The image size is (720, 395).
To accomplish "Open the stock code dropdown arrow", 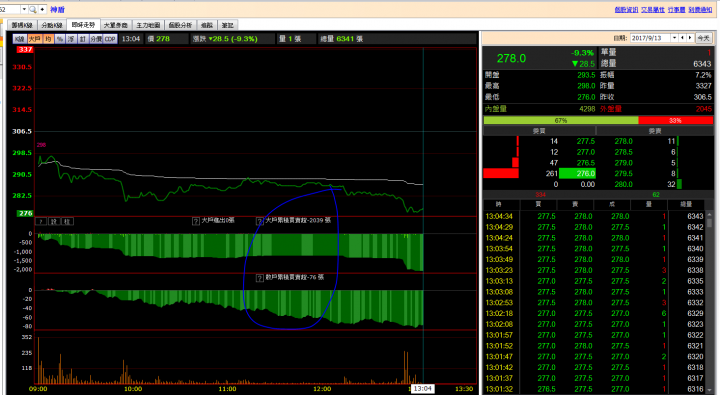I will (24, 9).
